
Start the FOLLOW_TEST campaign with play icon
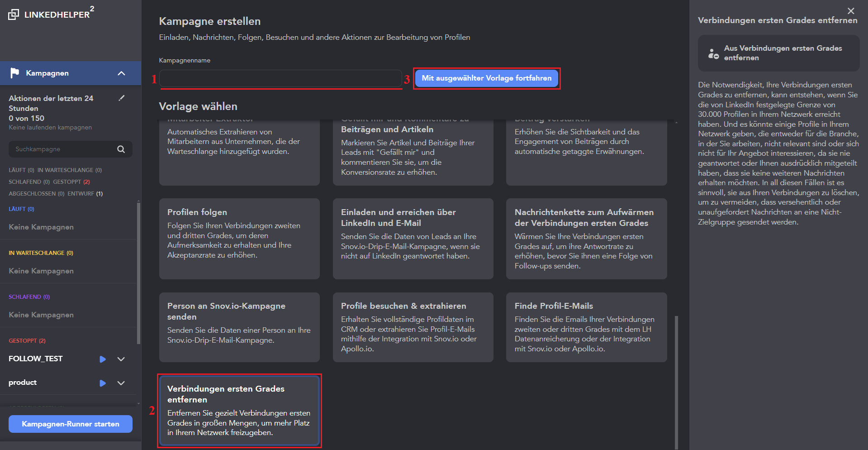pyautogui.click(x=103, y=359)
